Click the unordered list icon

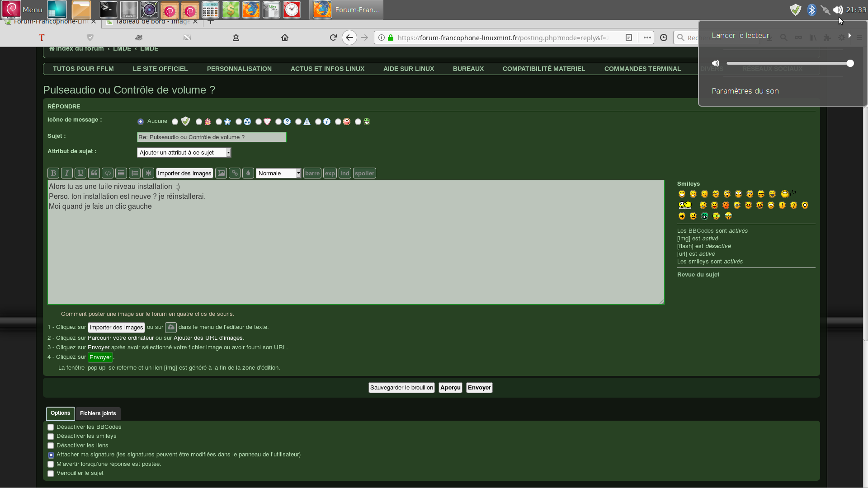[x=121, y=173]
